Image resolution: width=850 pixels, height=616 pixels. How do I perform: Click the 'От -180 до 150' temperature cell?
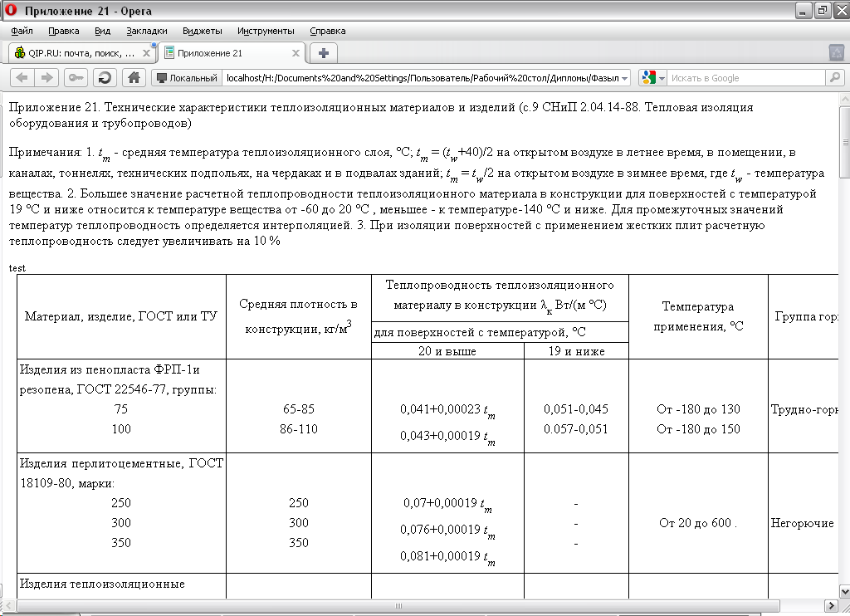(x=698, y=429)
